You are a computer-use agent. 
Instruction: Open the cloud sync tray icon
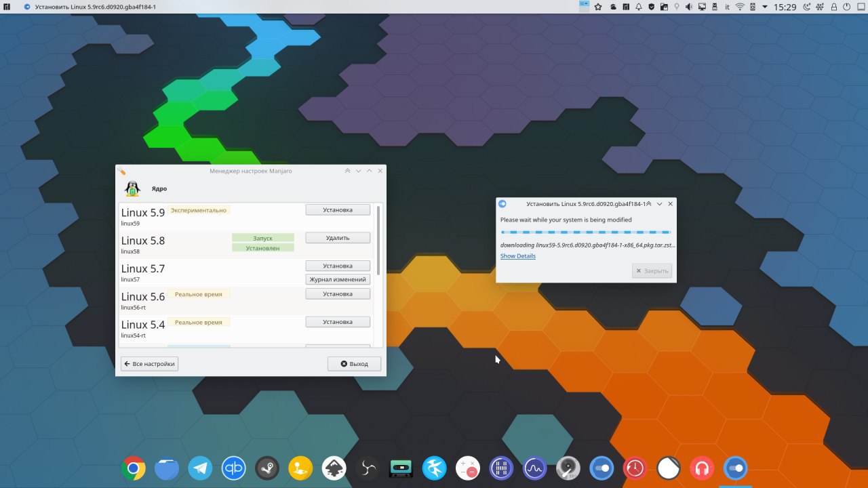(613, 7)
